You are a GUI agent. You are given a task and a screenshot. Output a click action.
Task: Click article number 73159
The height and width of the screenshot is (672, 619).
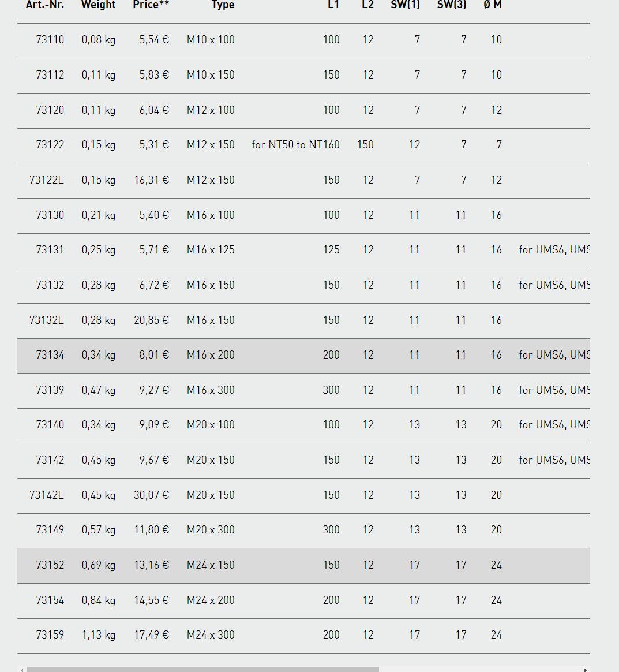[x=50, y=634]
